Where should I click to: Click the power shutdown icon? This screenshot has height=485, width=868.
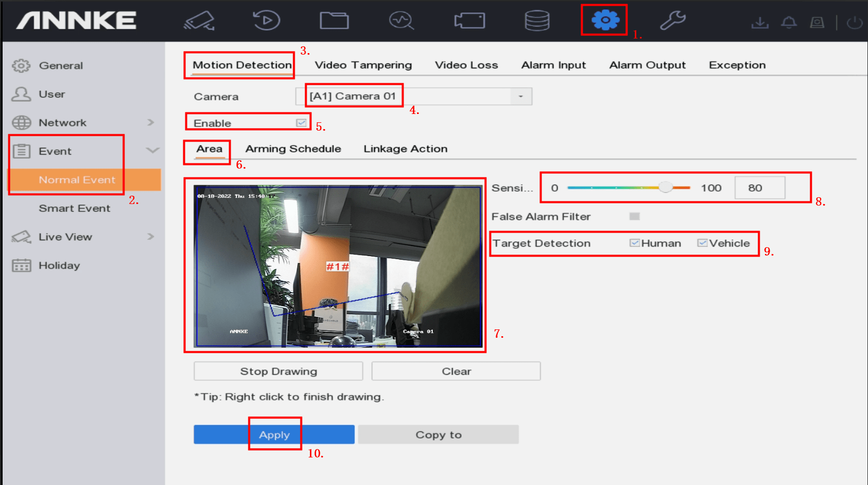pos(853,22)
